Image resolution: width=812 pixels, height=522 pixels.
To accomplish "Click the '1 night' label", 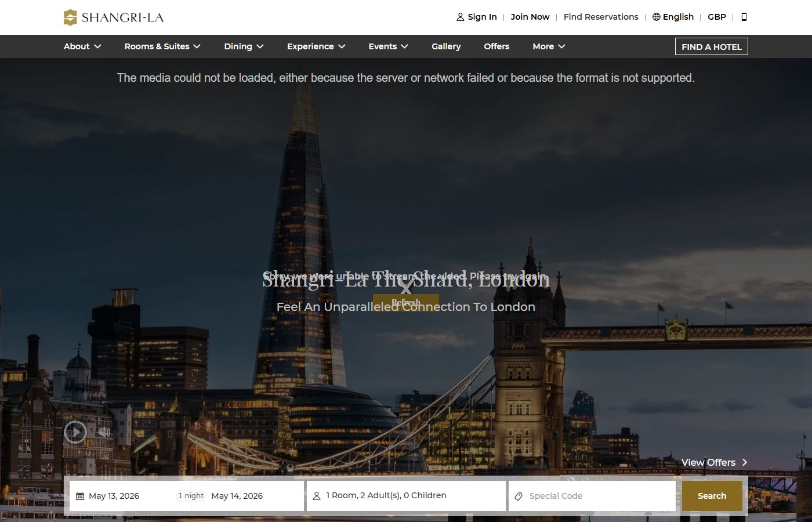I will (191, 496).
